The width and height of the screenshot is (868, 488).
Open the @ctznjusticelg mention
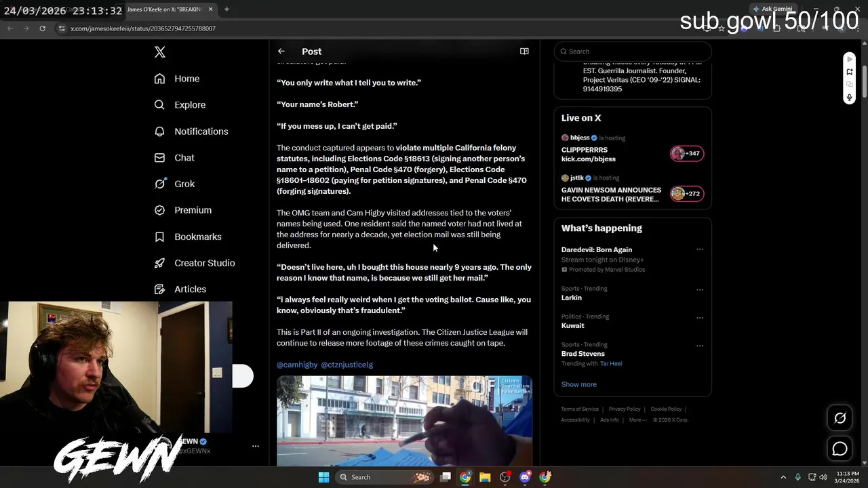pos(347,365)
